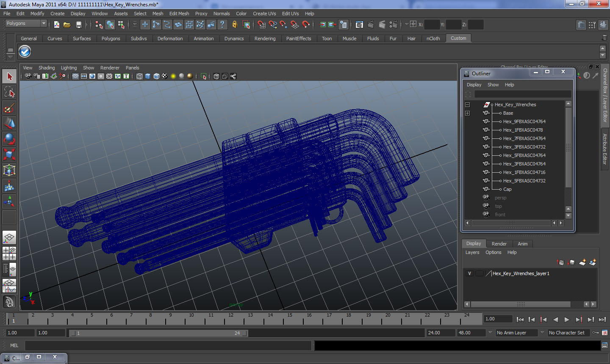This screenshot has height=364, width=610.
Task: Open layer editor Options menu
Action: click(494, 252)
